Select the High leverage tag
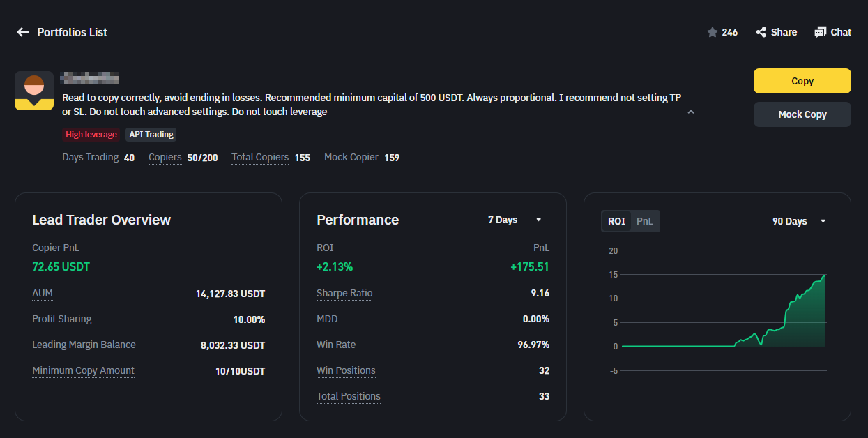868x438 pixels. point(91,135)
